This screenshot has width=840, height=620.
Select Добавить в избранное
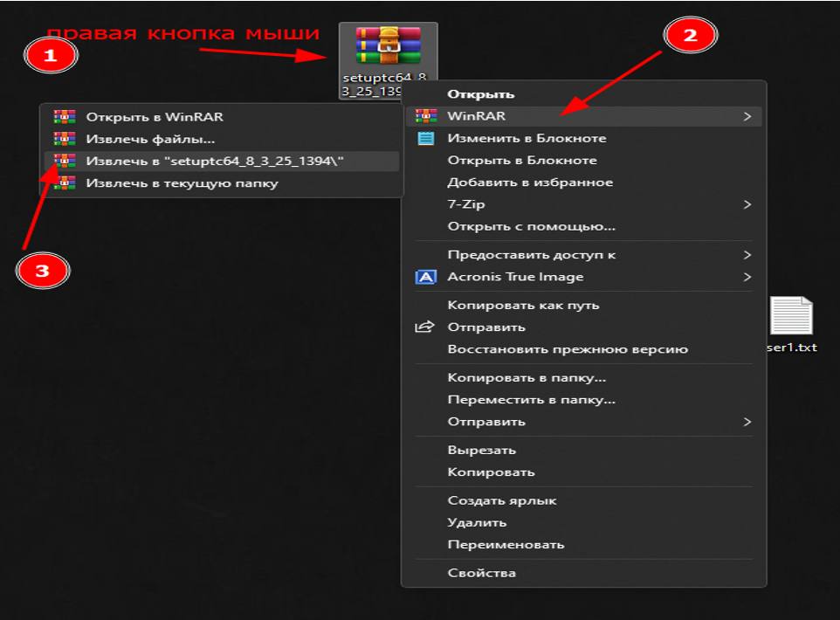584,183
